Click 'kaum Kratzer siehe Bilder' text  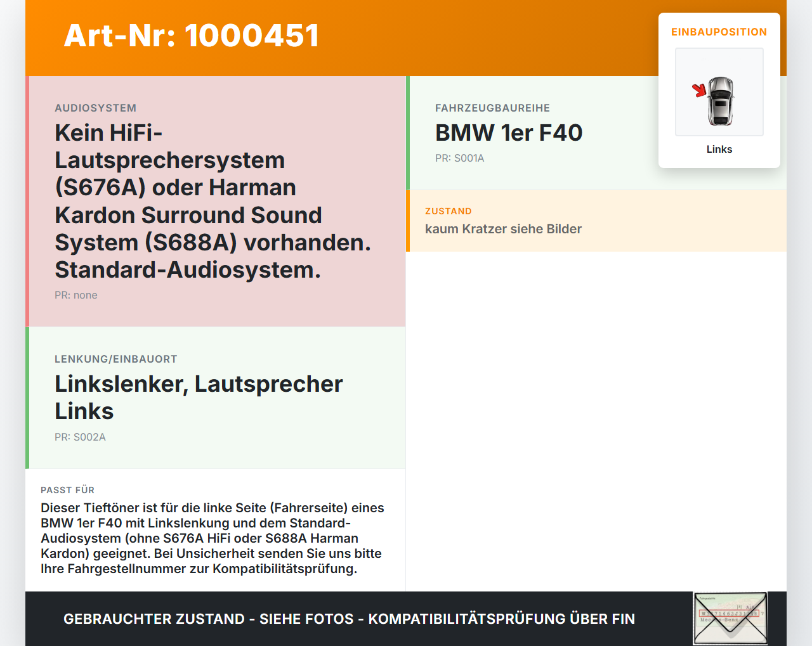click(x=503, y=229)
